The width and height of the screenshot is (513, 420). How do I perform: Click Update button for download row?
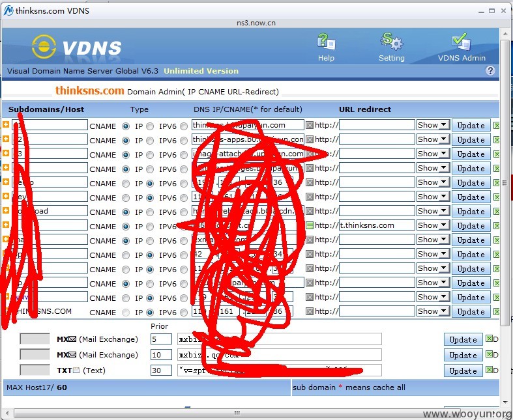471,212
